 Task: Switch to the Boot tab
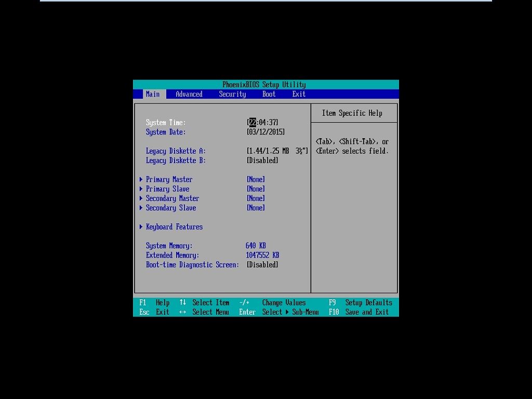point(269,95)
